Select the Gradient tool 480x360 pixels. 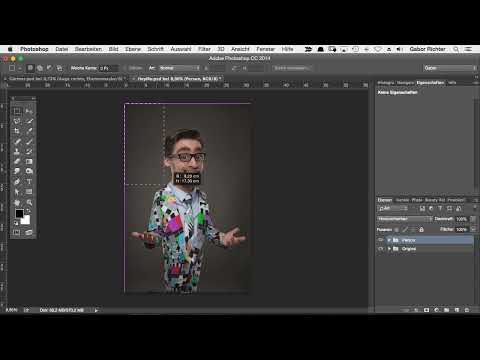pos(29,161)
